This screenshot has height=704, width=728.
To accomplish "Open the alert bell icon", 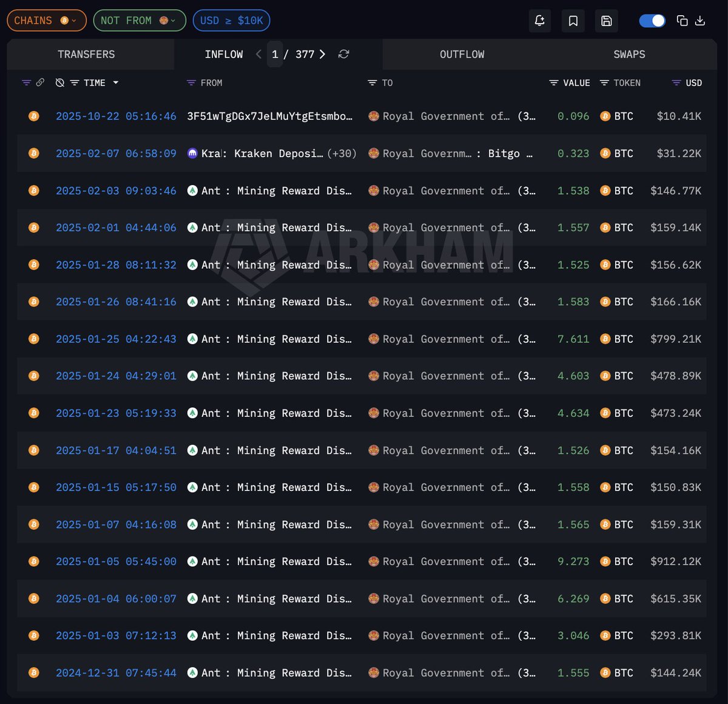I will pyautogui.click(x=540, y=21).
